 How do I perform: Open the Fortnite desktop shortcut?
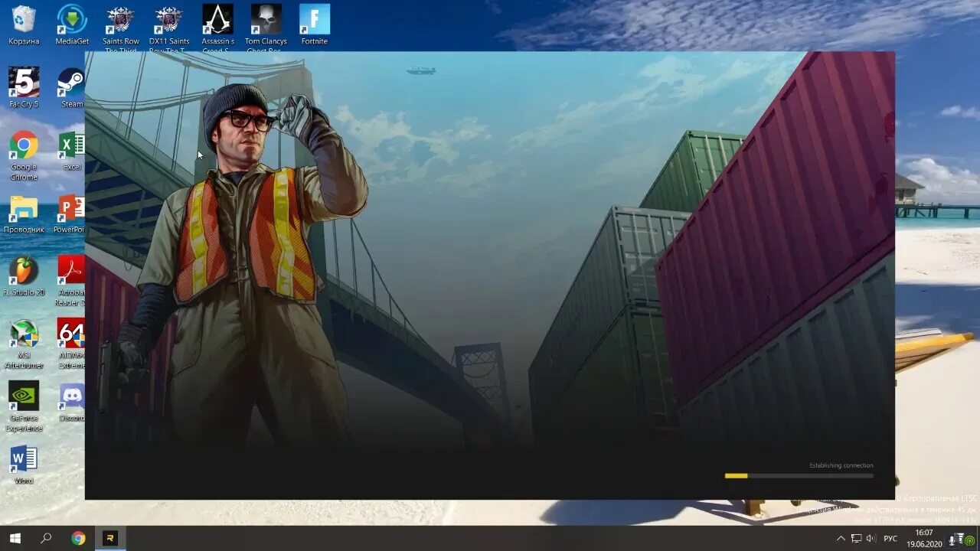(x=315, y=25)
